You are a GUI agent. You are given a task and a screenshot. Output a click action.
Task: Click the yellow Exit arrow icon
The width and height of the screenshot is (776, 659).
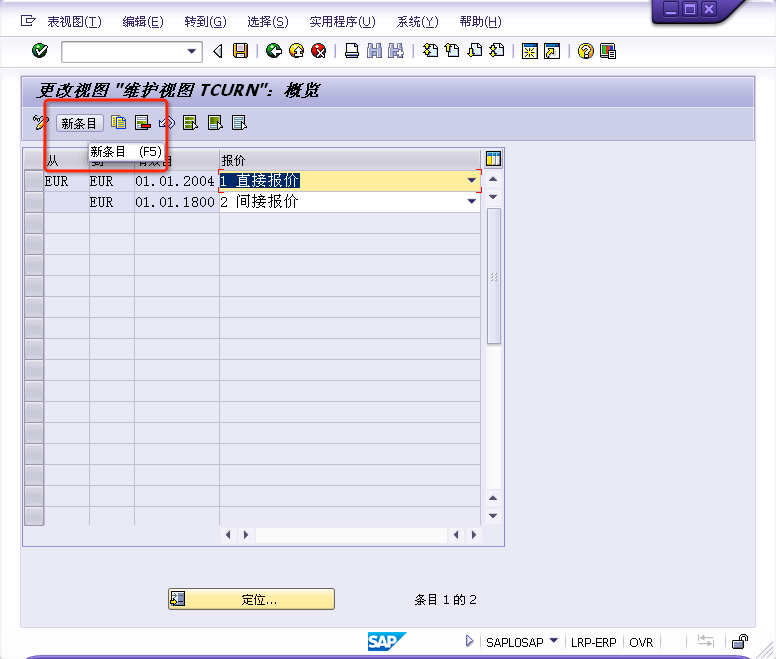(x=296, y=51)
